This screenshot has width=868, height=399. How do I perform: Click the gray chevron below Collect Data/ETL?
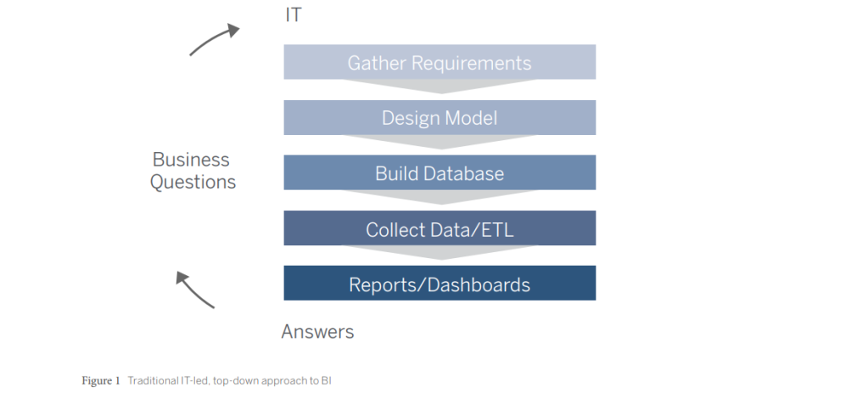coord(440,252)
